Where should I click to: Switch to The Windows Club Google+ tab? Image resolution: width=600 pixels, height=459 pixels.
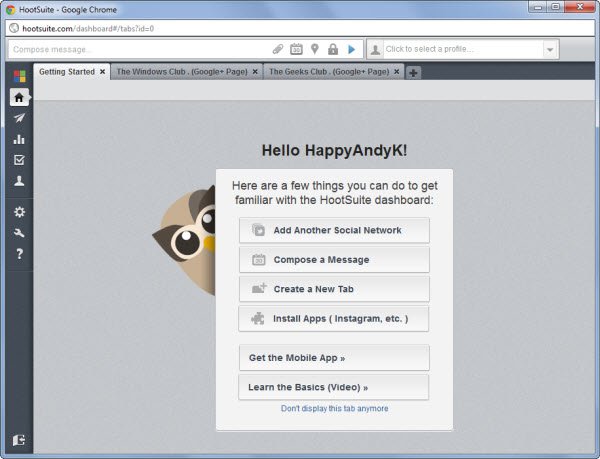187,72
